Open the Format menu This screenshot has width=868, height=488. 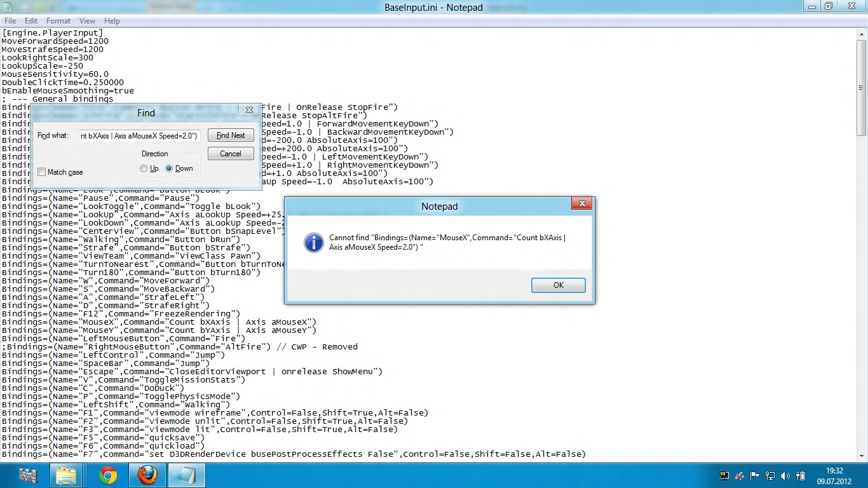pyautogui.click(x=58, y=21)
